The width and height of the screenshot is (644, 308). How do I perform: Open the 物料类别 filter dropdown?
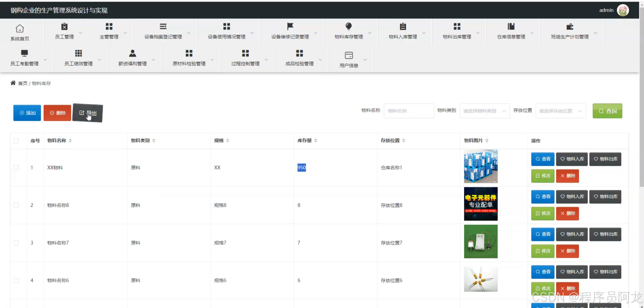point(484,111)
